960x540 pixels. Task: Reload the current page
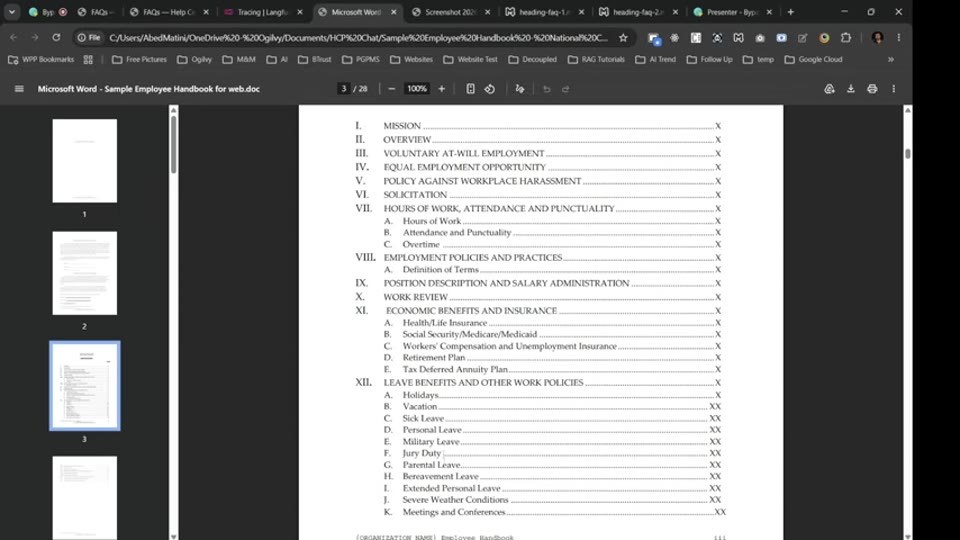coord(56,37)
